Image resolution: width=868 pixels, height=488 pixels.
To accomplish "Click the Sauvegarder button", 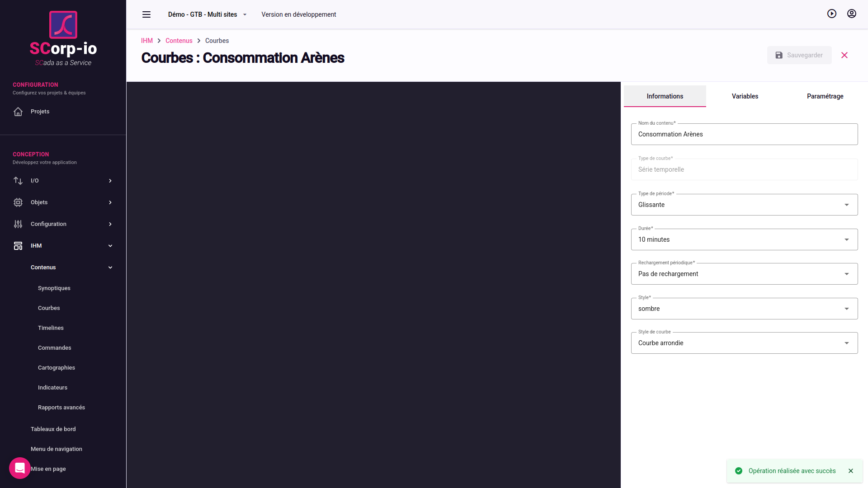I will click(799, 55).
